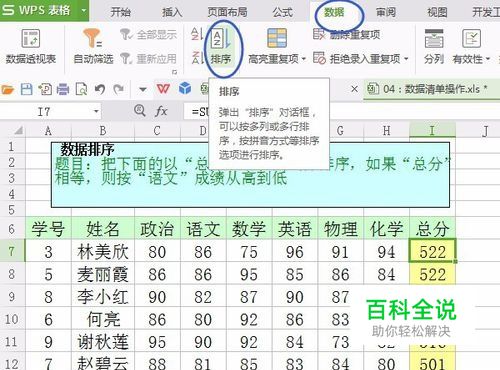Screen dimensions: 500x370
Task: Open 分列 text to columns tool
Action: [434, 47]
